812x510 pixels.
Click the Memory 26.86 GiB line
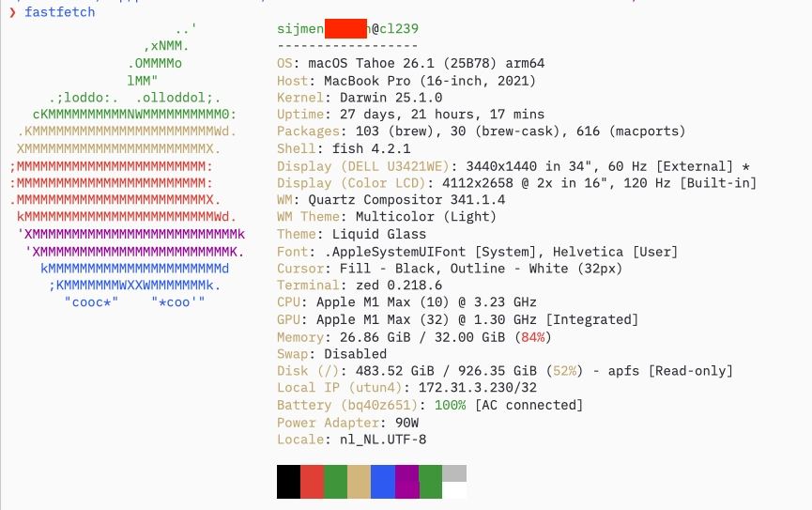[x=414, y=337]
